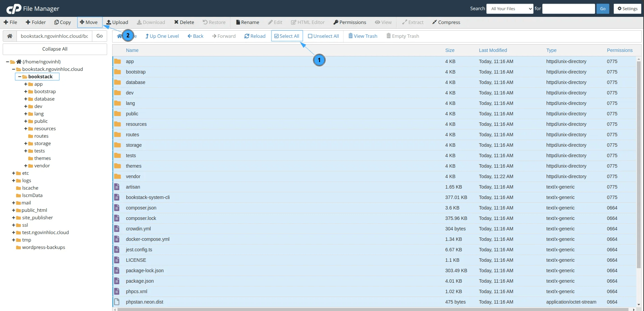The width and height of the screenshot is (644, 311).
Task: Open the Rename tool
Action: (247, 22)
